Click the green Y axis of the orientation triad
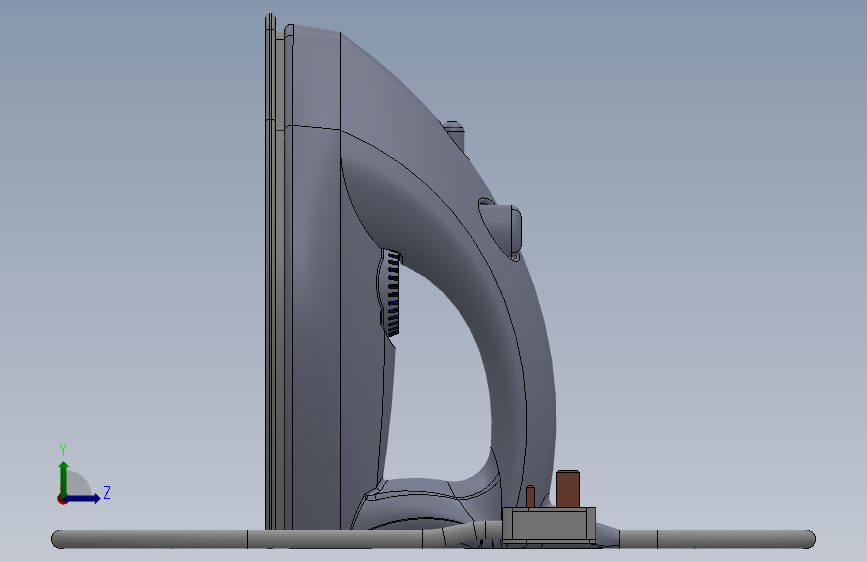 63,478
